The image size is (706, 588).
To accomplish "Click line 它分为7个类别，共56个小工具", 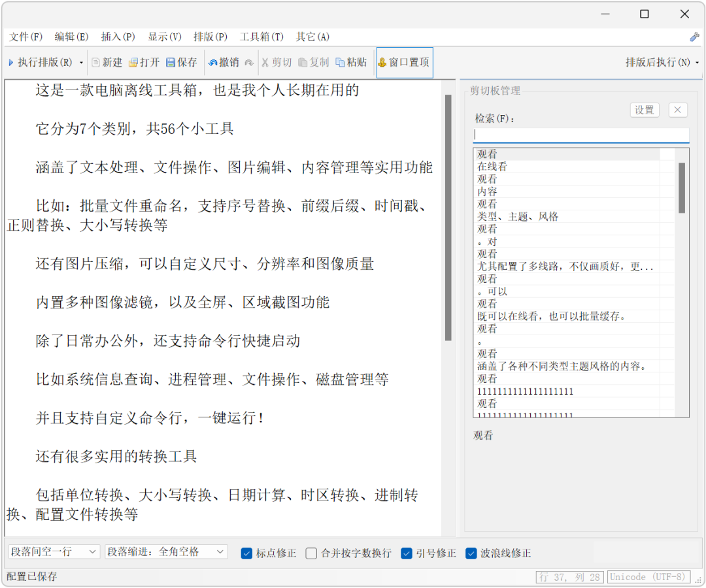I will [135, 129].
